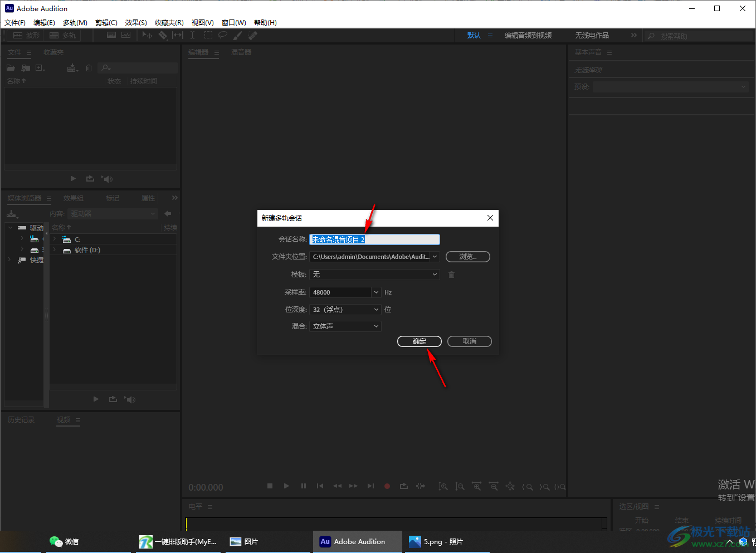Click the zoom out full icon
This screenshot has height=553, width=756.
click(x=510, y=486)
